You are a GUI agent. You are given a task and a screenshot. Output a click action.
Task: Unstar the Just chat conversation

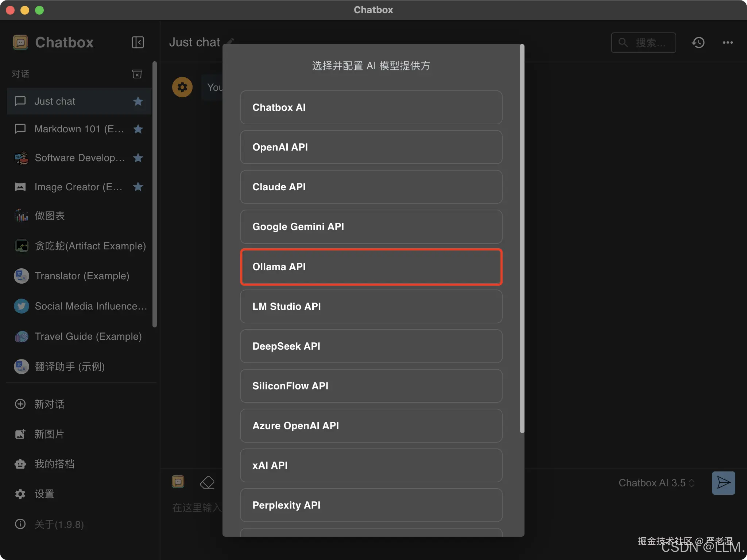click(138, 101)
